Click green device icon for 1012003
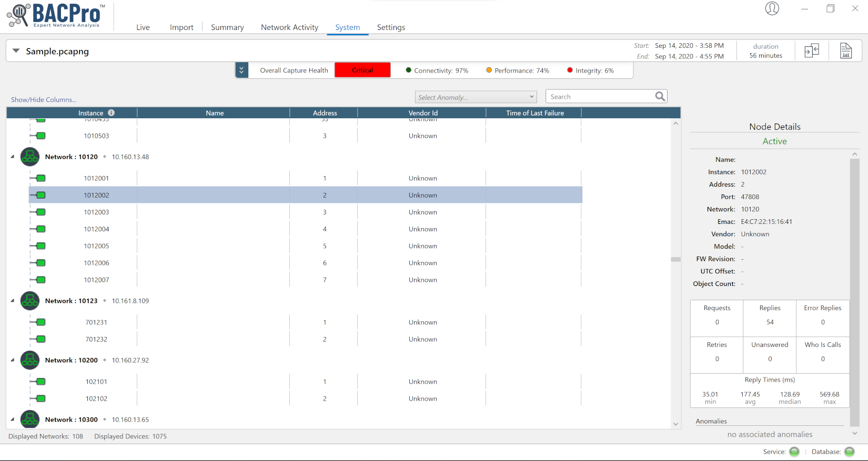This screenshot has width=868, height=461. click(x=41, y=212)
